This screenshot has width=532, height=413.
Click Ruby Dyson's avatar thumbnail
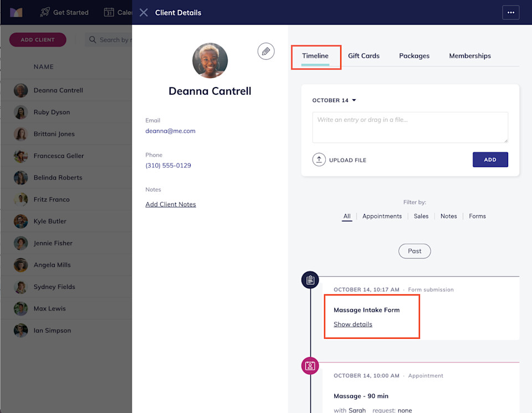click(21, 113)
